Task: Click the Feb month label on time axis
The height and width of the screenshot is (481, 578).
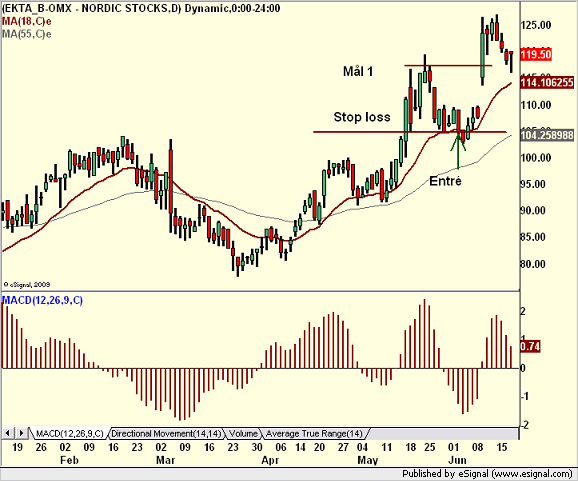Action: point(69,460)
